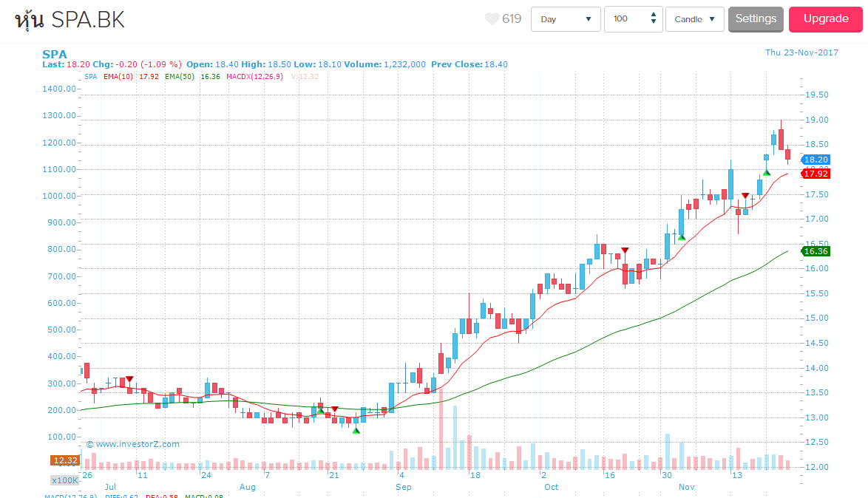The image size is (868, 498).
Task: Click the Low: 18.10 readout
Action: pyautogui.click(x=318, y=64)
